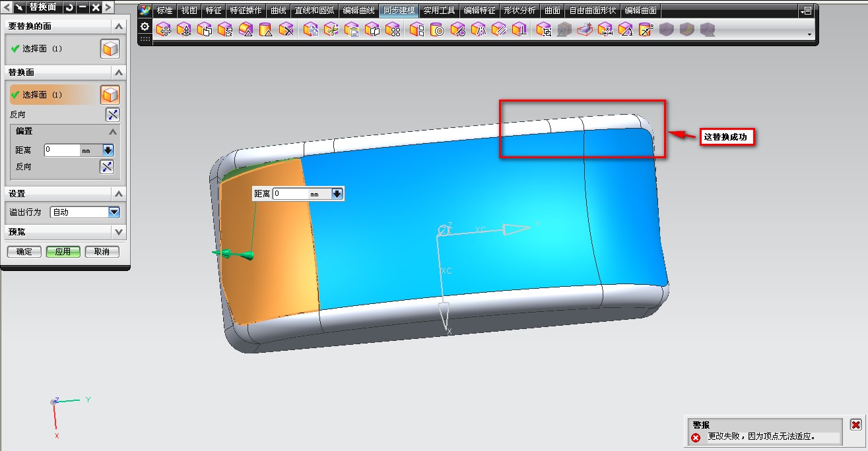
Task: Collapse the 要替换的面 section
Action: (x=118, y=26)
